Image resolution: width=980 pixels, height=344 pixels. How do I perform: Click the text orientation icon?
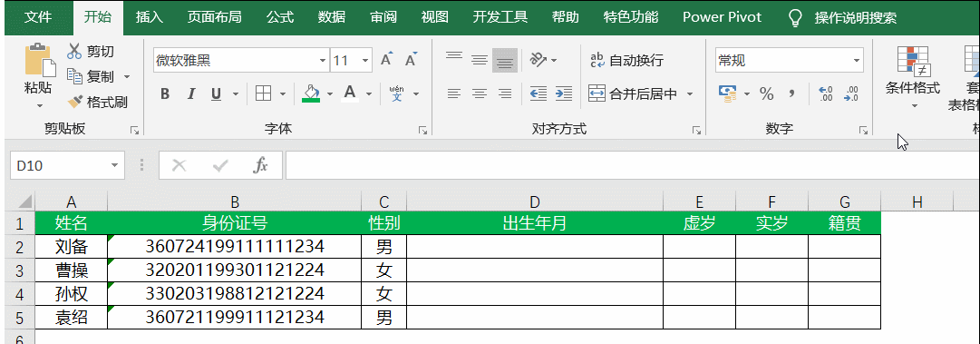pos(539,60)
